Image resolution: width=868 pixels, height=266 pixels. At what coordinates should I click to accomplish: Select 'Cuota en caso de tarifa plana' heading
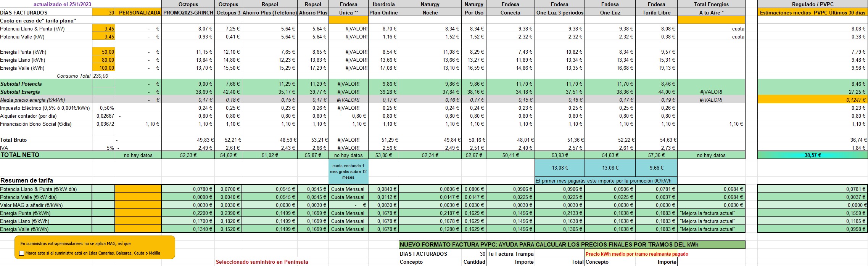tap(38, 21)
